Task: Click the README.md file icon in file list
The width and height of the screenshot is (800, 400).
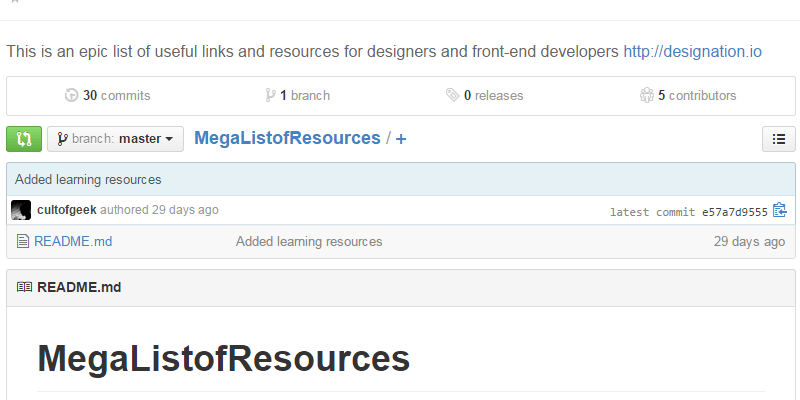Action: point(23,241)
